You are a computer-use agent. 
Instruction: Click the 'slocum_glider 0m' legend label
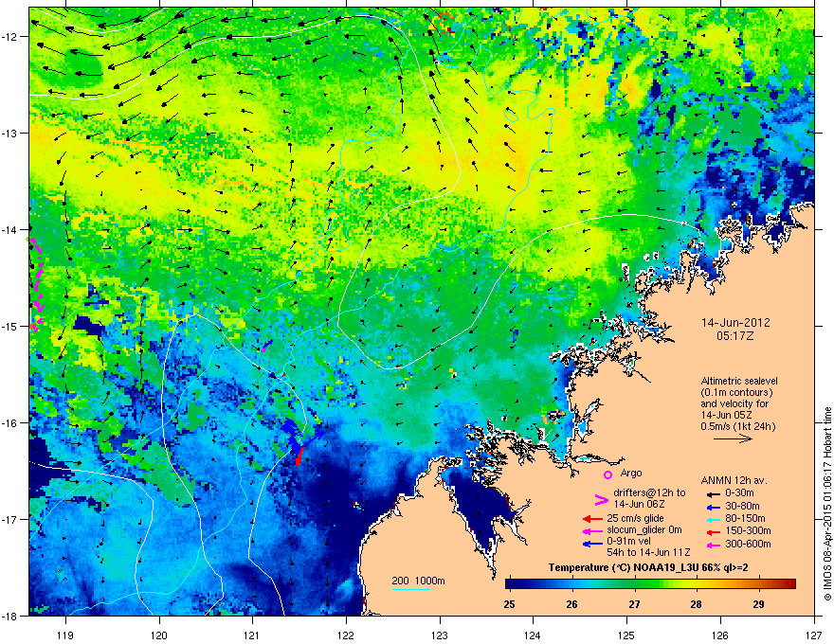point(644,530)
